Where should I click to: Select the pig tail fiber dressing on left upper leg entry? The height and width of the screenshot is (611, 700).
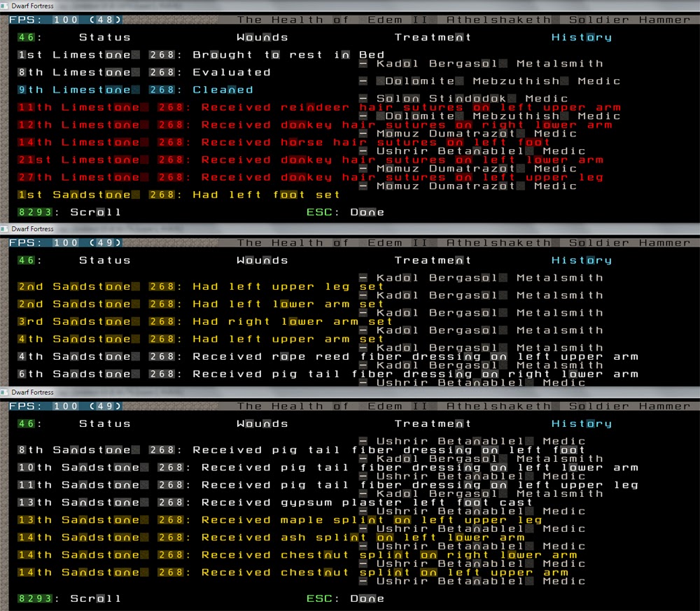(x=328, y=485)
